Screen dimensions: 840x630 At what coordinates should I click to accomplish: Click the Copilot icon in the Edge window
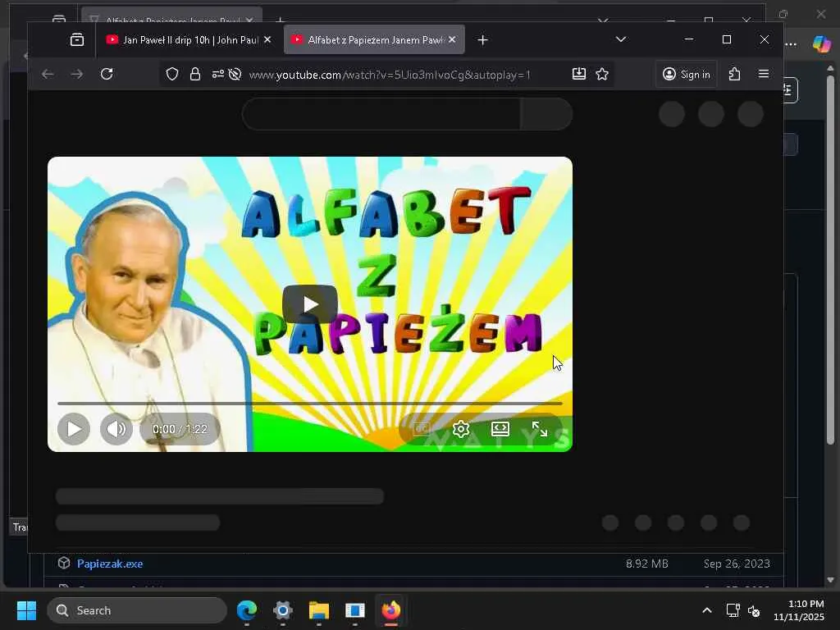pos(821,44)
